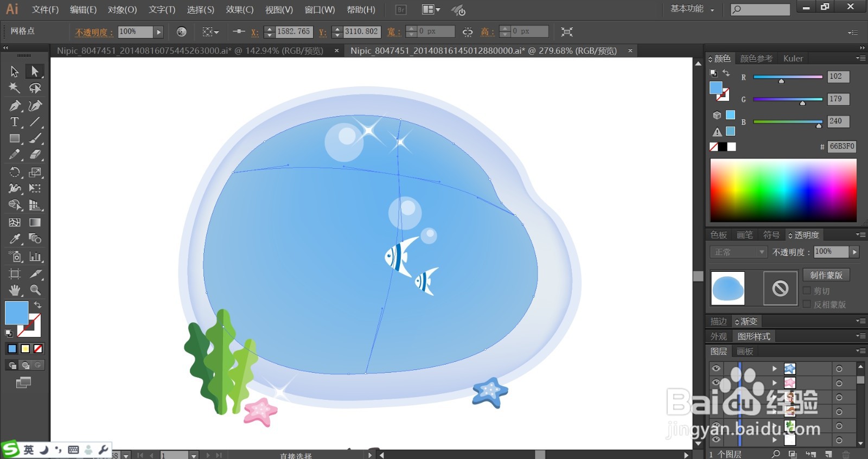The height and width of the screenshot is (459, 868).
Task: Select the Line Segment tool
Action: [x=35, y=122]
